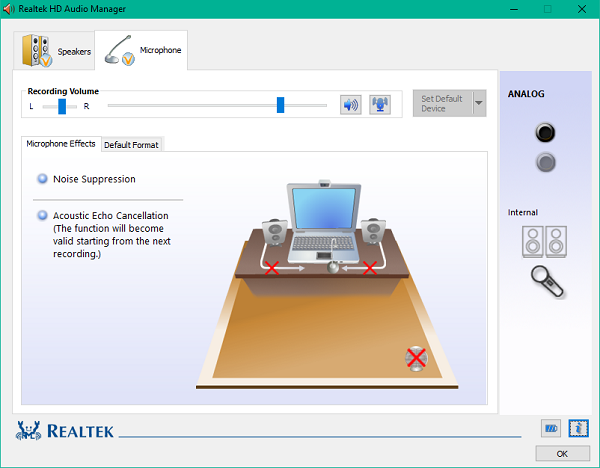Open the battery power management icon
600x468 pixels.
point(551,428)
